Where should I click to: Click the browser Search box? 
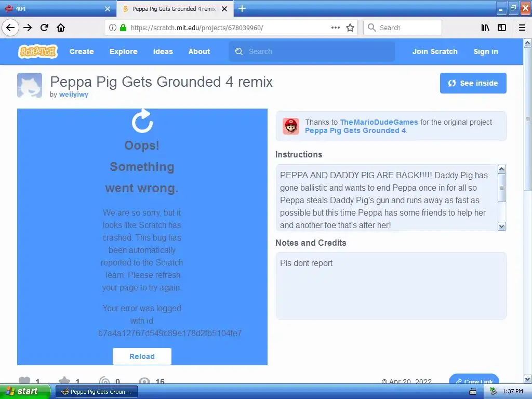tap(403, 28)
